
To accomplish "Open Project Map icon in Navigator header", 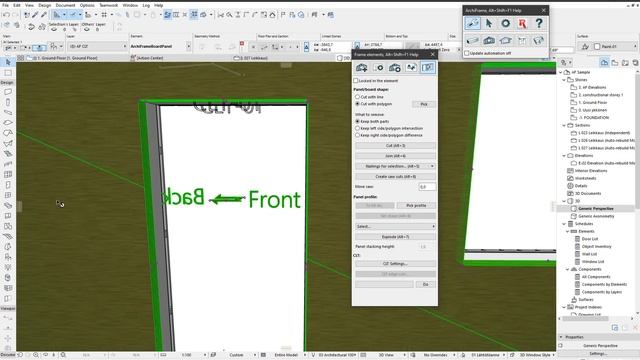I will coord(604,62).
